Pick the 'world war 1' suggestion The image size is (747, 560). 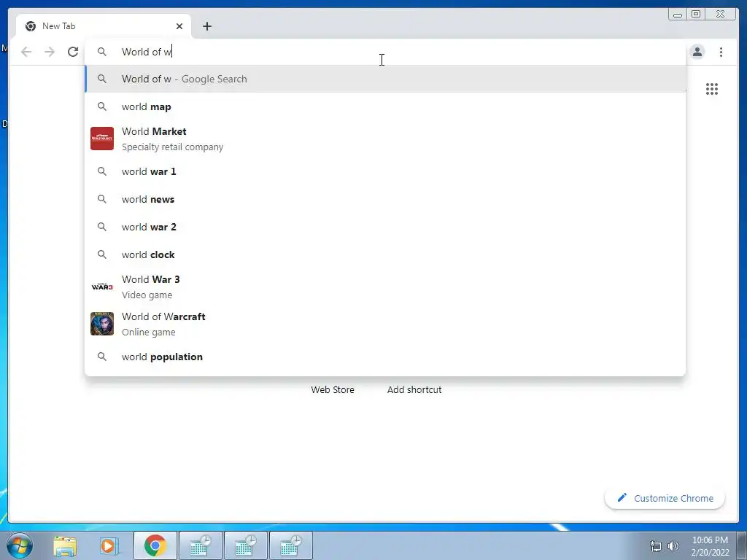(385, 171)
